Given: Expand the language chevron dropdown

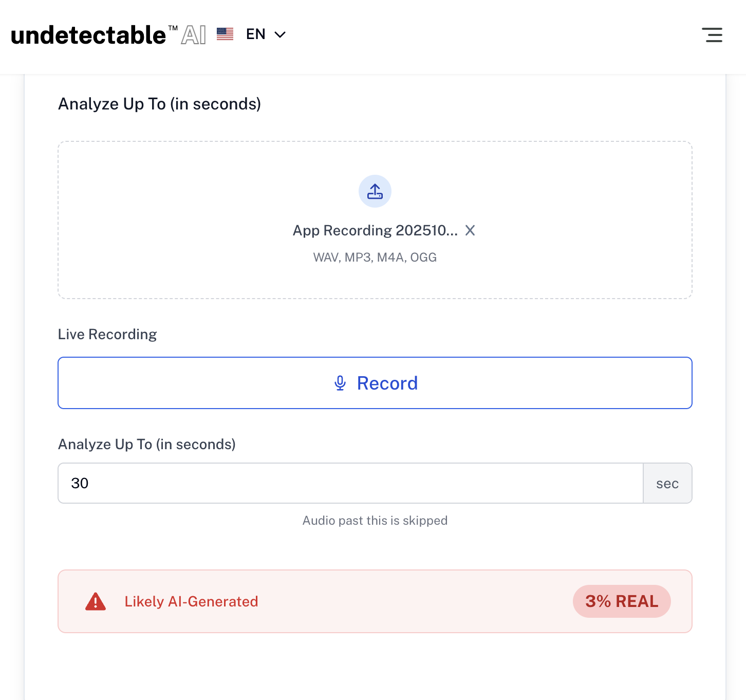Looking at the screenshot, I should (x=280, y=34).
